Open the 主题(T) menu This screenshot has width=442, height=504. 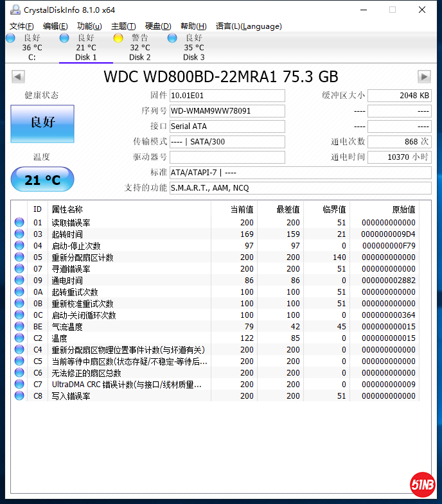(x=123, y=26)
